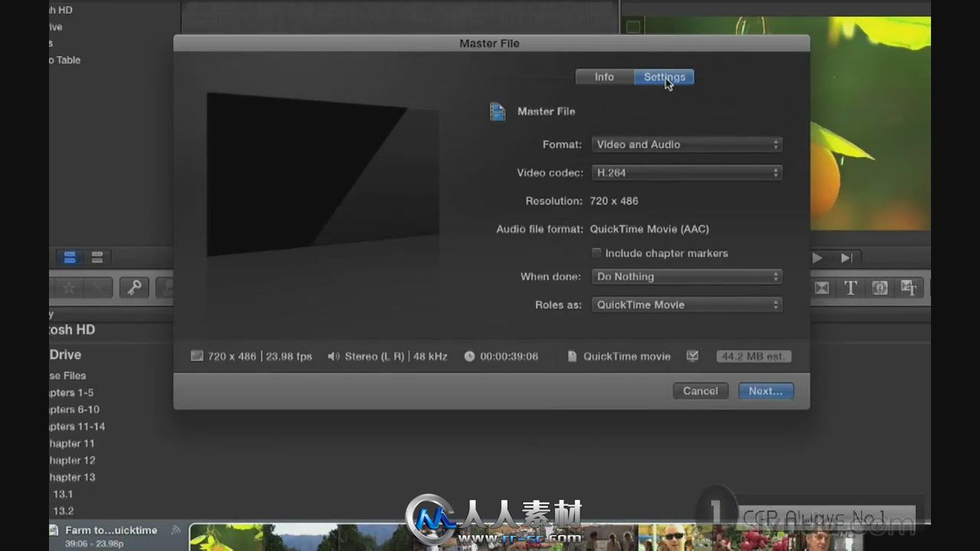980x551 pixels.
Task: Click the keyword key icon in toolbar
Action: [133, 288]
